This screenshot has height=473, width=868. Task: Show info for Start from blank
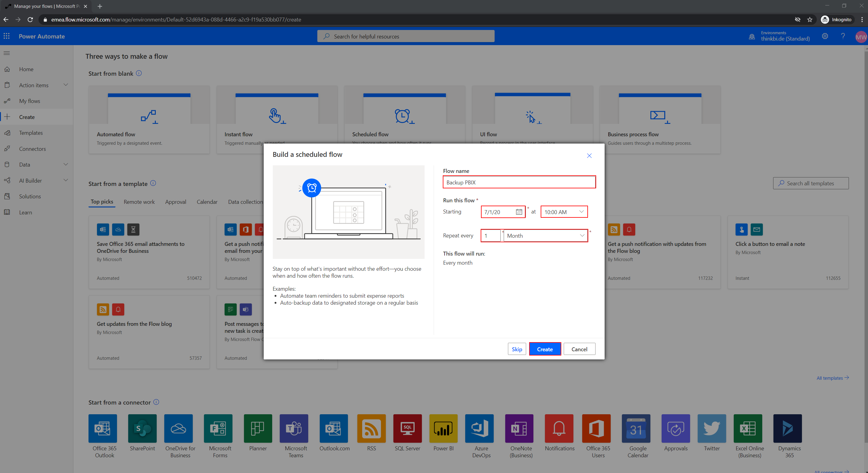point(139,73)
